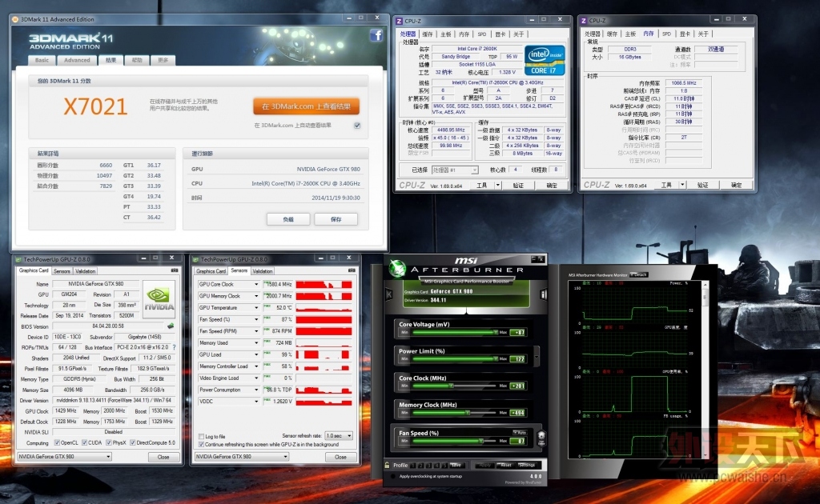Click Settings button in Afterburner
820x504 pixels.
coord(527,465)
